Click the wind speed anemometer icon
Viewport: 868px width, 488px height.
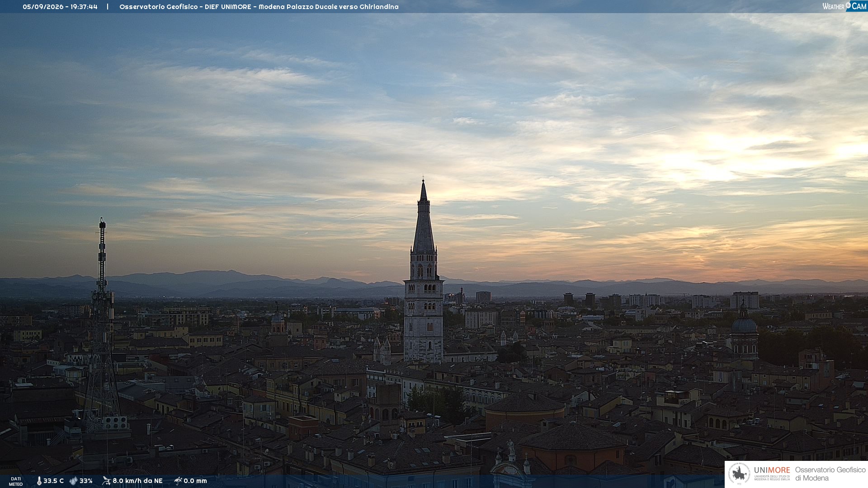pos(106,481)
